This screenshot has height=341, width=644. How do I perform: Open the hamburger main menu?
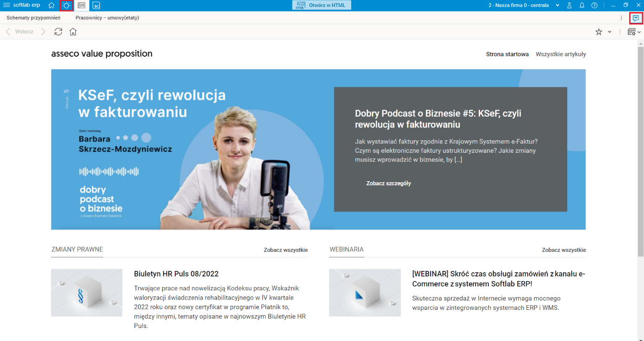coord(7,5)
